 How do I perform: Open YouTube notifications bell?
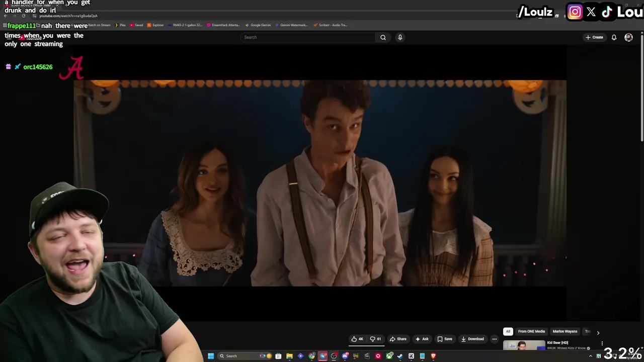614,37
